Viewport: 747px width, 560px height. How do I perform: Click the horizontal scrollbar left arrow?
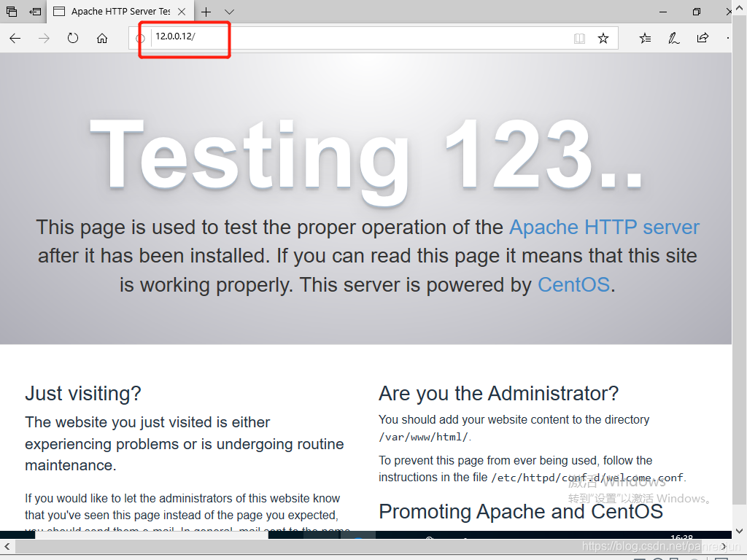(x=7, y=547)
